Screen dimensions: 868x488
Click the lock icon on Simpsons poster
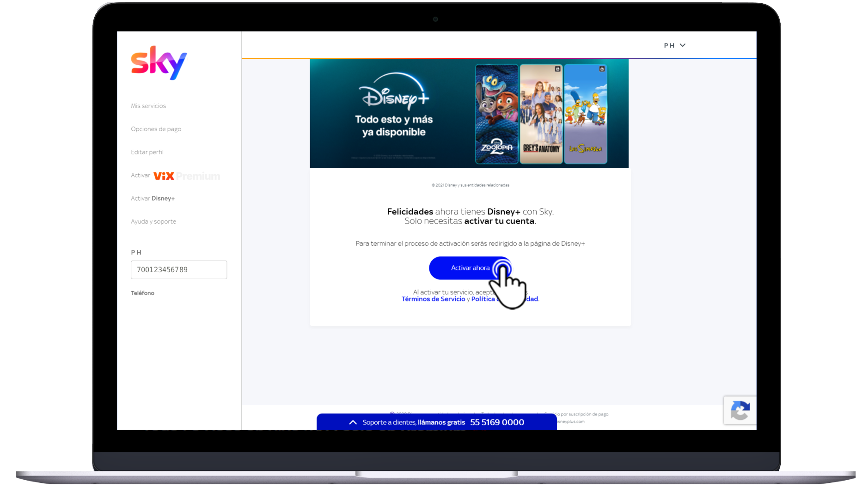602,69
